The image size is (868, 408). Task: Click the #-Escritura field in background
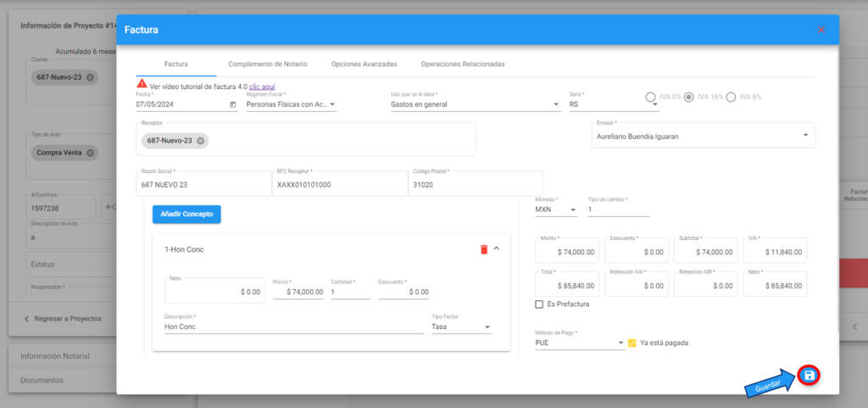pos(60,208)
